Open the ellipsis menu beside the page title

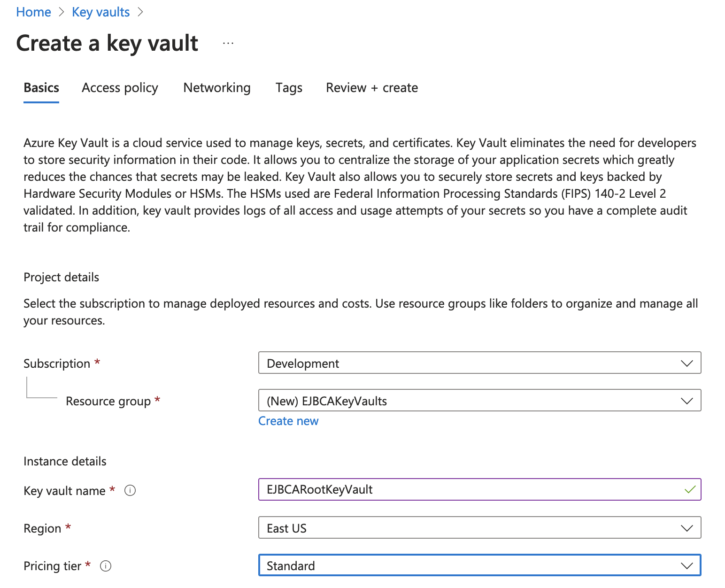[228, 43]
